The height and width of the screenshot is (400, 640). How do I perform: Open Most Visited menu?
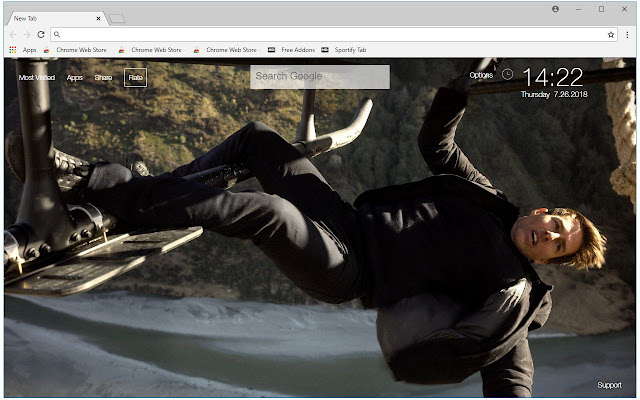[x=37, y=78]
